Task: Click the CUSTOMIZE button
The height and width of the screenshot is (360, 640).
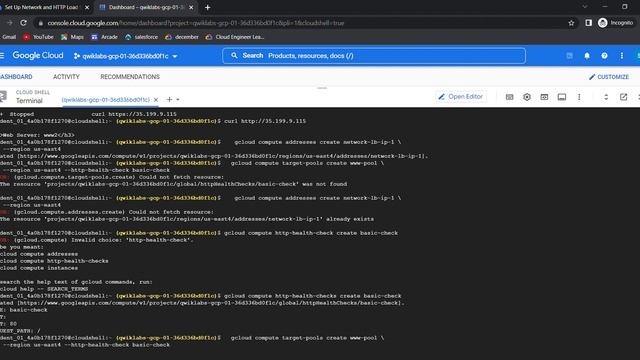Action: click(609, 77)
